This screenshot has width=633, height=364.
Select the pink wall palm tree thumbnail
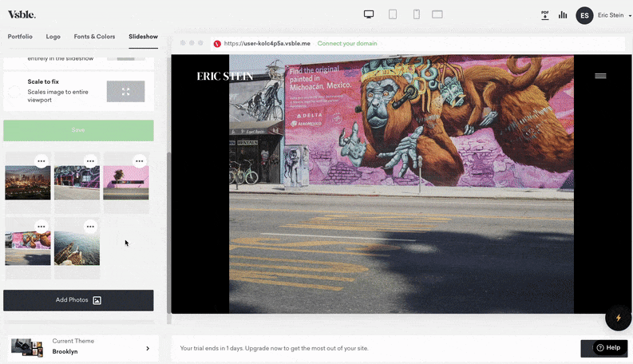[126, 183]
